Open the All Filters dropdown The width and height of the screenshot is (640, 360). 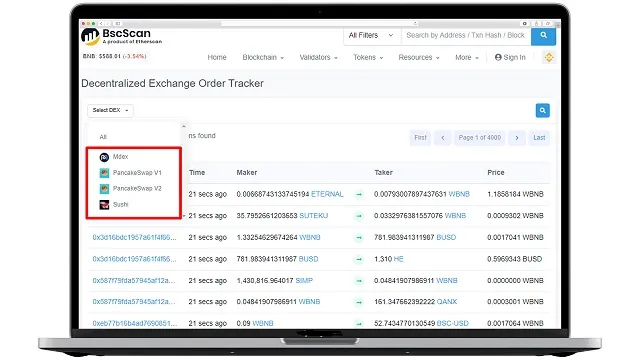pos(371,36)
